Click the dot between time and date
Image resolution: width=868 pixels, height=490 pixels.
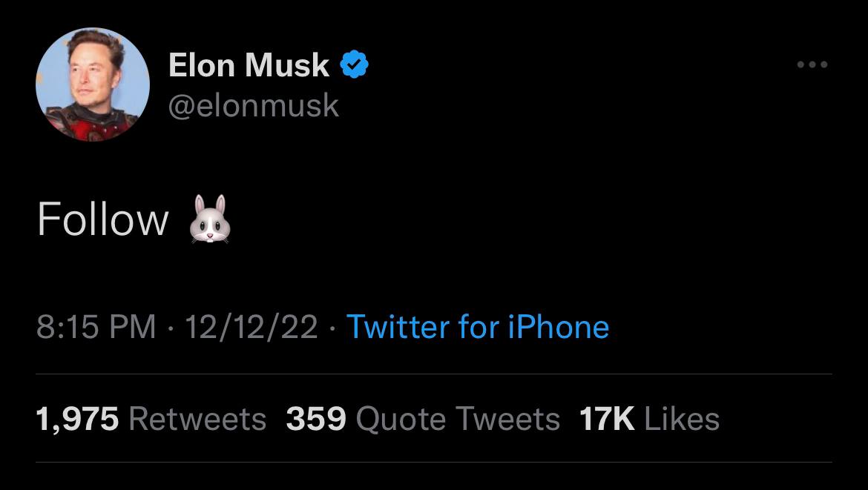pyautogui.click(x=171, y=328)
